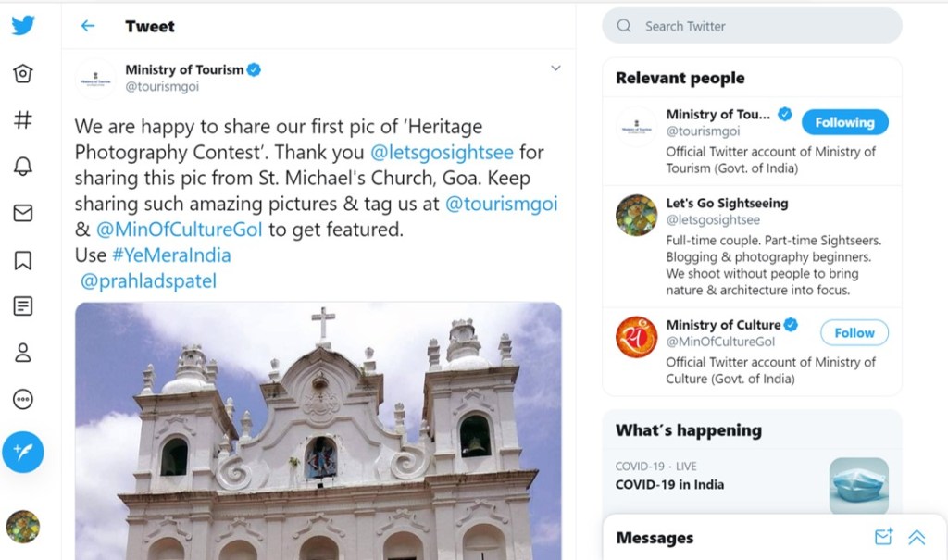This screenshot has height=560, width=948.
Task: Click the Twitter bird logo
Action: click(23, 25)
